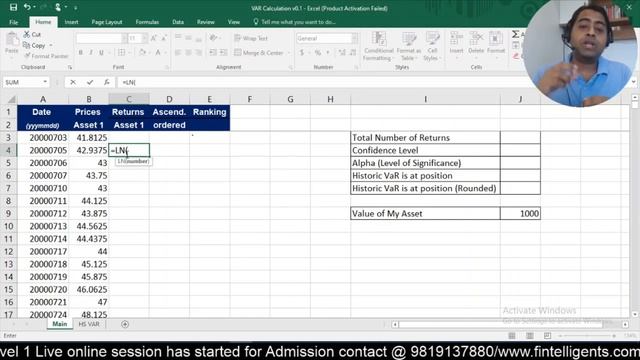This screenshot has width=640, height=360.
Task: Cut the selection using the scissors icon
Action: (27, 35)
